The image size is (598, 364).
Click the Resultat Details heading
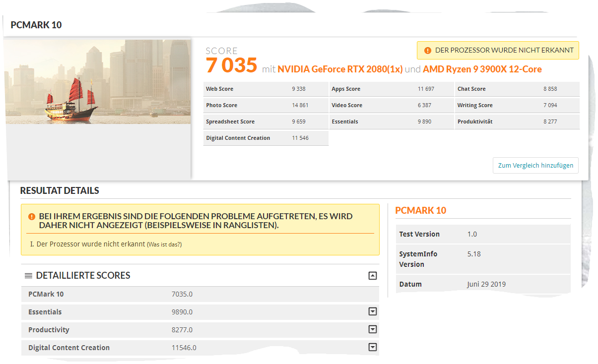click(x=60, y=190)
